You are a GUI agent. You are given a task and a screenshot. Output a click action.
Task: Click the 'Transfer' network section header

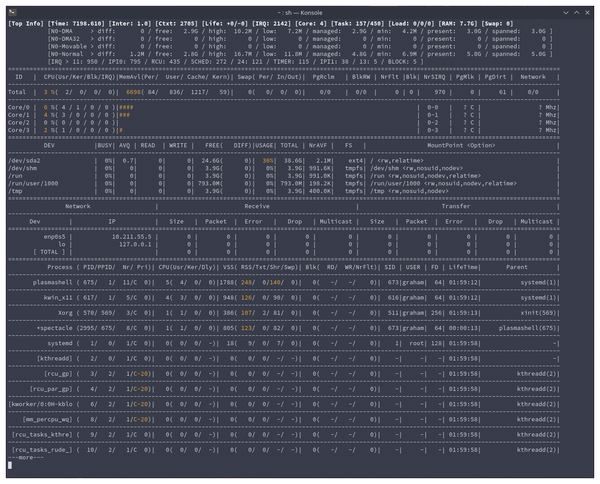(x=456, y=206)
